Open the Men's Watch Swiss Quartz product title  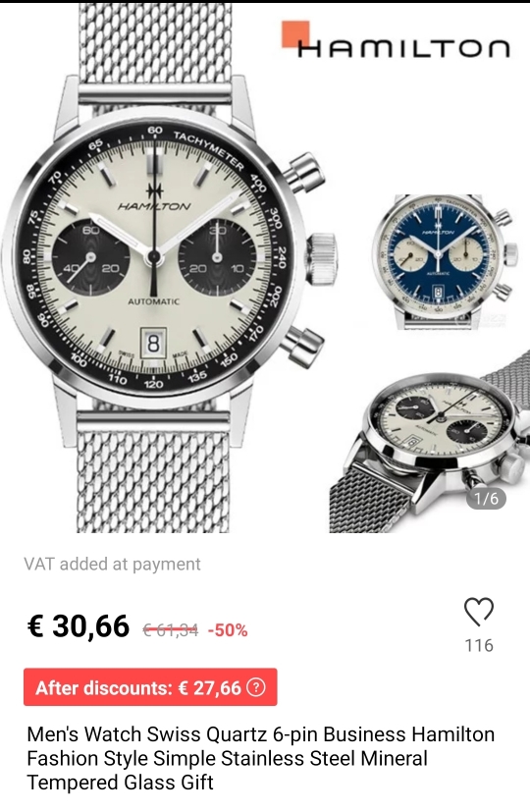click(x=260, y=758)
